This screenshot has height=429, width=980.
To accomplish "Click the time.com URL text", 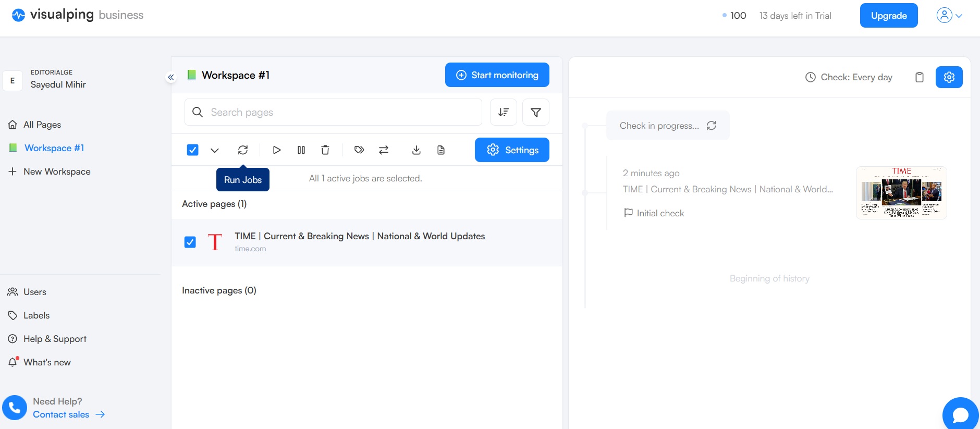I will pos(250,249).
